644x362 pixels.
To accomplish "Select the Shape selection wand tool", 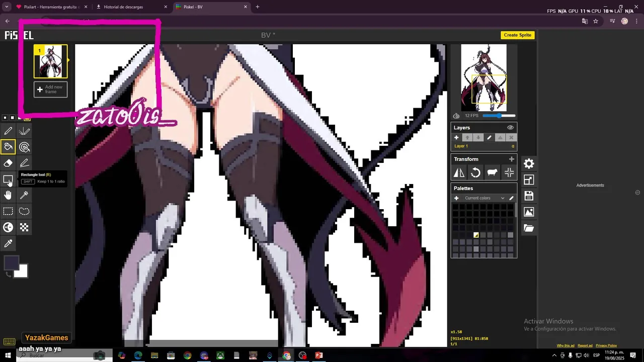I will pos(24,196).
